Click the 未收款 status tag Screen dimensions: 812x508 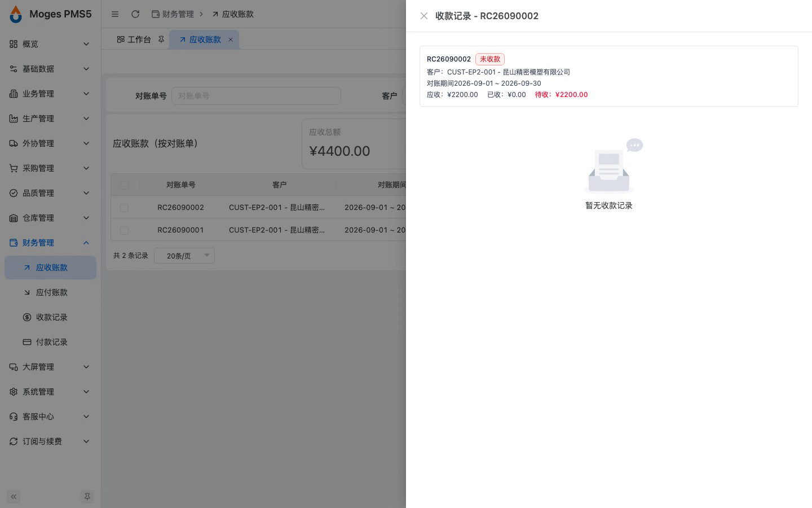tap(490, 59)
